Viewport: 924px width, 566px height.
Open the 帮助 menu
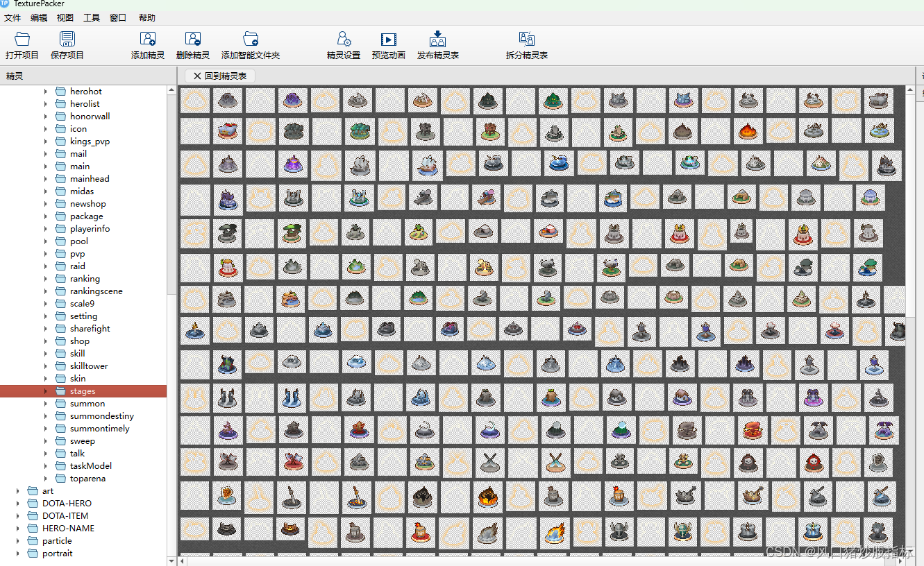pos(147,18)
